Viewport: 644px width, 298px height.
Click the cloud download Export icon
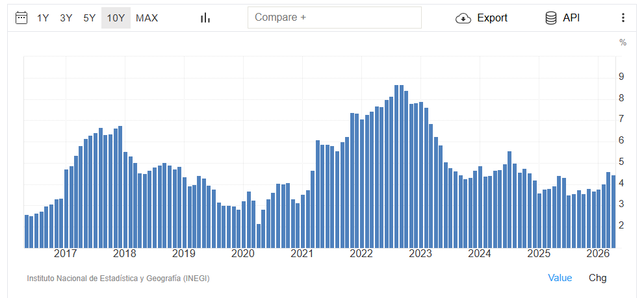463,18
